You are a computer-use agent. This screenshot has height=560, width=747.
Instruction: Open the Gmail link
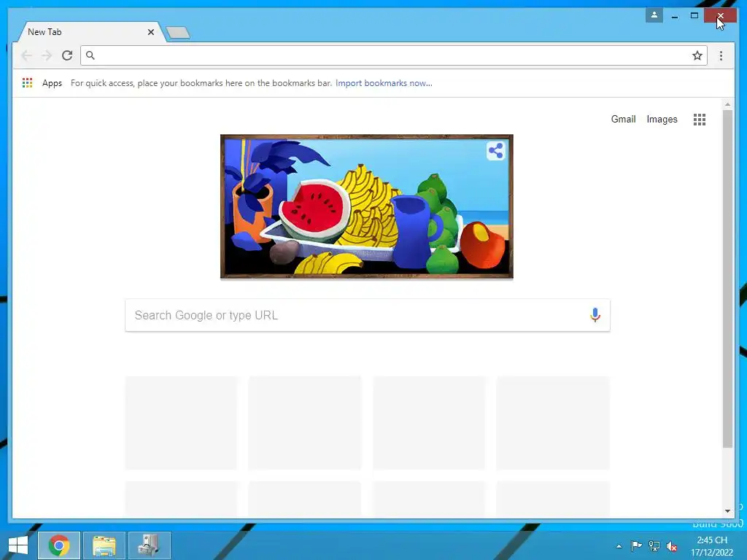coord(623,119)
